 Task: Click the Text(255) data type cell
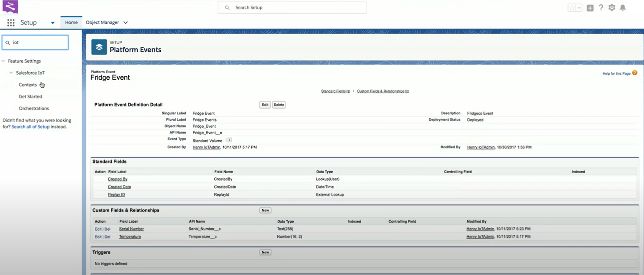click(285, 229)
